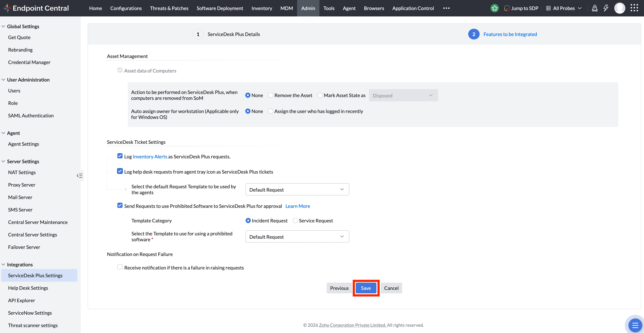Viewport: 644px width, 333px height.
Task: Open the All Probes dropdown
Action: (x=564, y=8)
